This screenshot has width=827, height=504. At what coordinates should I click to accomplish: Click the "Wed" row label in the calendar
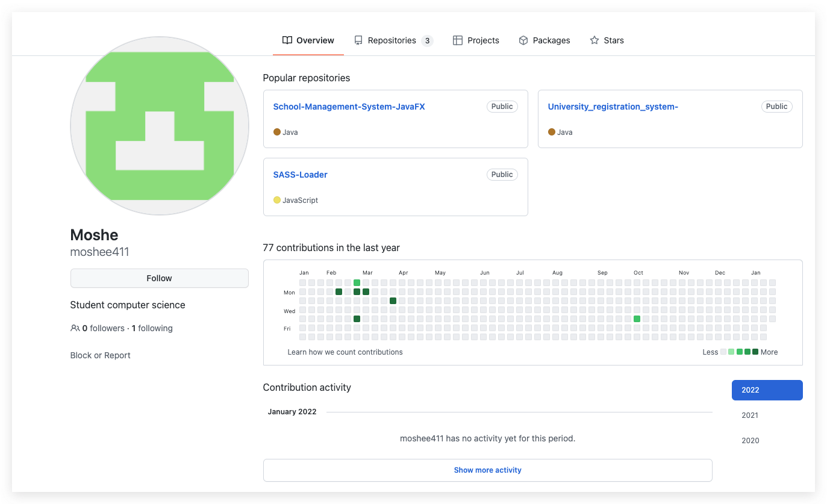290,311
